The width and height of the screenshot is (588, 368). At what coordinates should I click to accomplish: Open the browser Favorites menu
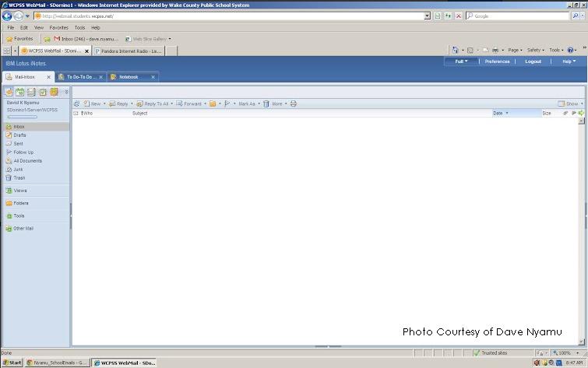pyautogui.click(x=59, y=28)
